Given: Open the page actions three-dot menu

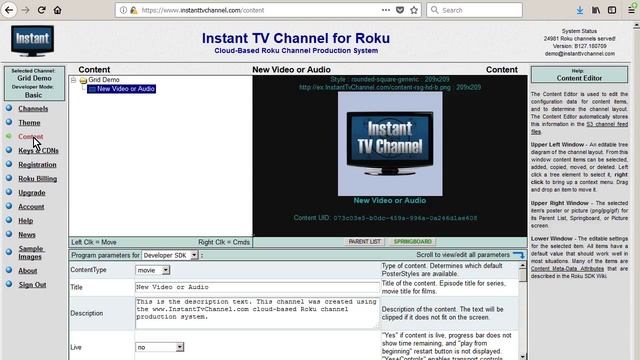Looking at the screenshot, I should pos(386,10).
